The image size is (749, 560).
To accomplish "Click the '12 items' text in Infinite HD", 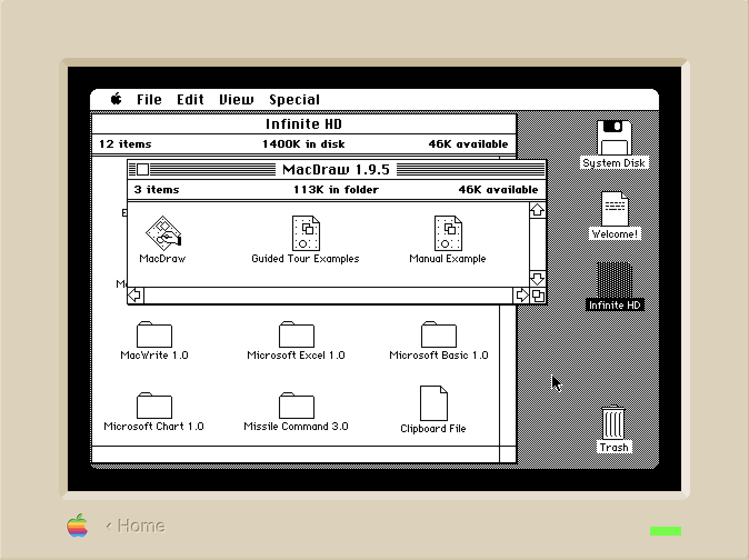I will tap(126, 144).
